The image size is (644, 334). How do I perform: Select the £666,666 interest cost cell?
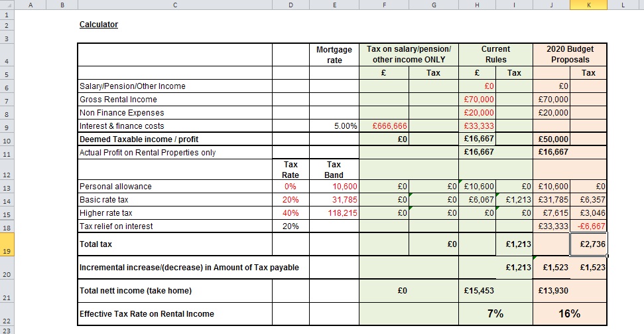pos(384,126)
